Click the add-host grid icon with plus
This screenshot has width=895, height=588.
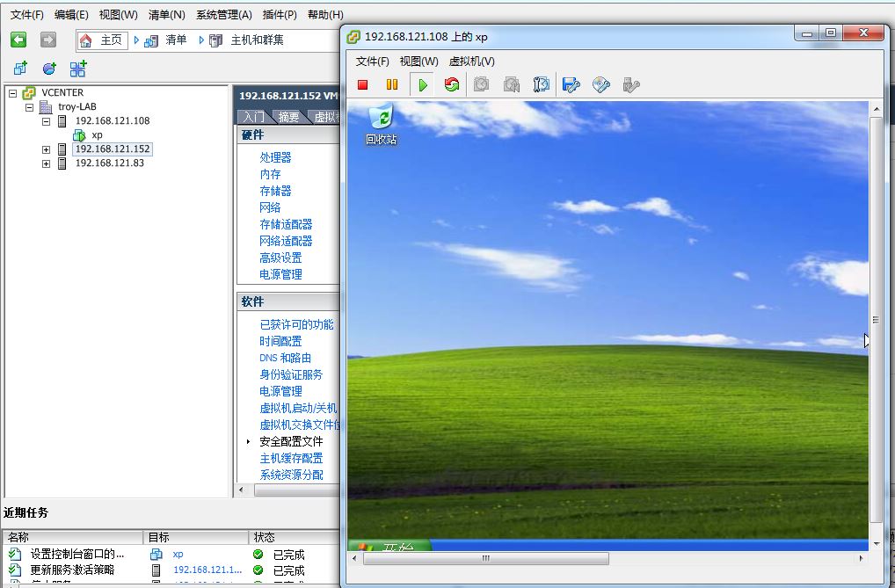(x=78, y=69)
